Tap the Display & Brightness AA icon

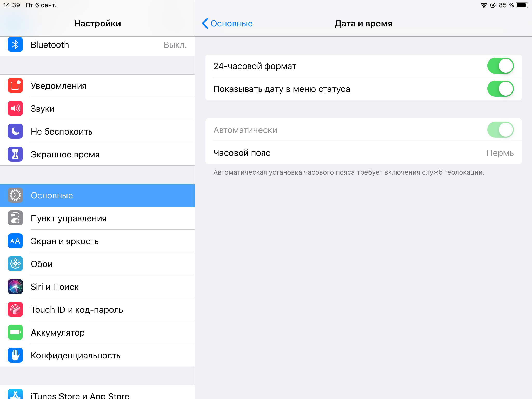(15, 241)
